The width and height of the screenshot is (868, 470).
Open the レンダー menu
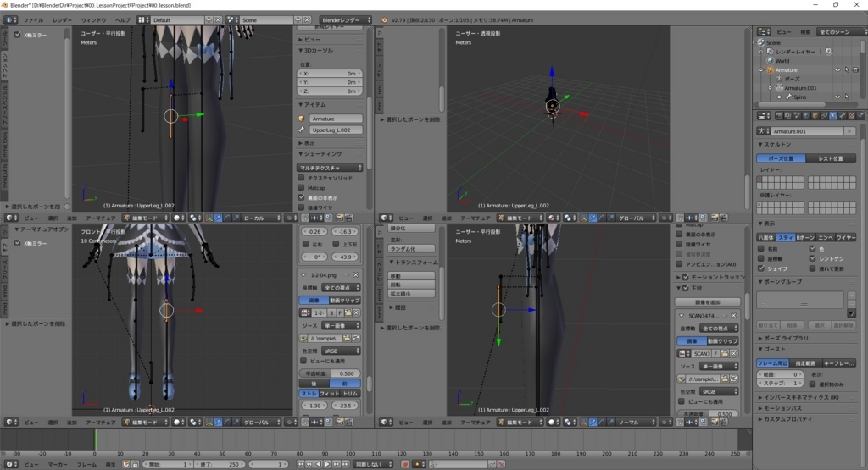click(x=62, y=20)
